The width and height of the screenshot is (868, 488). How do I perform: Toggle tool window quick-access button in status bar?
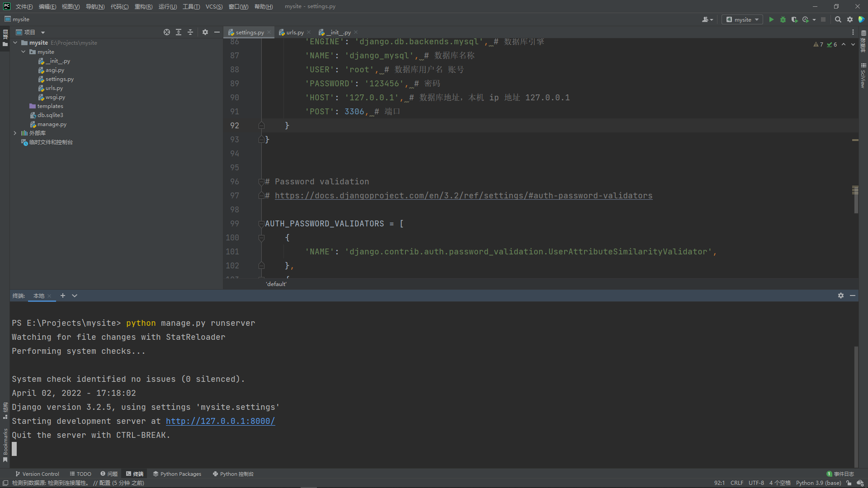pos(5,483)
